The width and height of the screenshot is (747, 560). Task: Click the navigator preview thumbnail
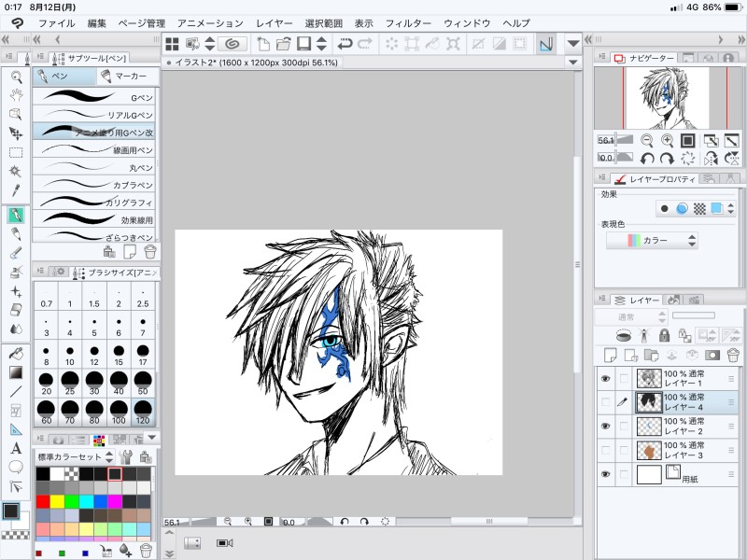click(667, 98)
